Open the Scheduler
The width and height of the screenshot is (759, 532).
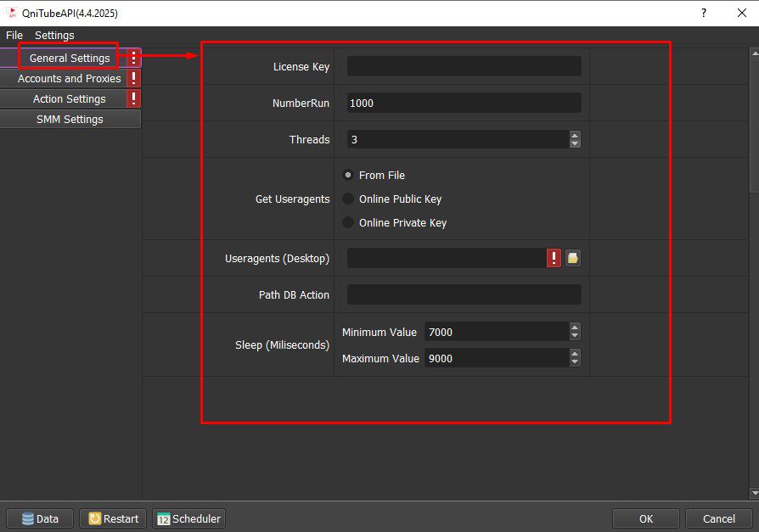188,519
